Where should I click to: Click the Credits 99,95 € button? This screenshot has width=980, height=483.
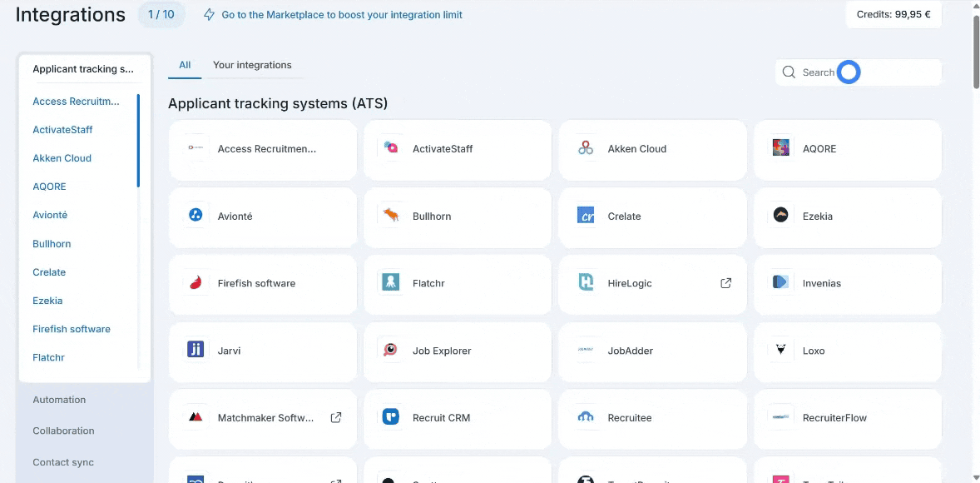893,14
